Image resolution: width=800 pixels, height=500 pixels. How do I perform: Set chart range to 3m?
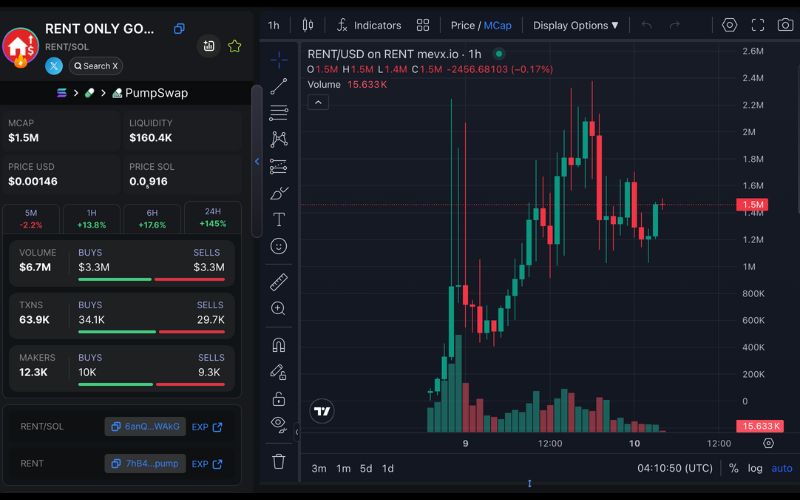tap(319, 468)
